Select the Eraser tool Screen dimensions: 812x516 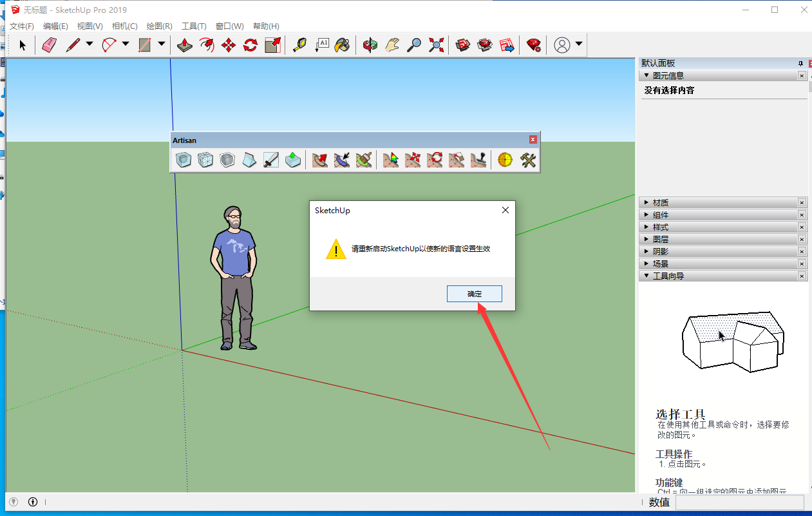click(x=50, y=44)
